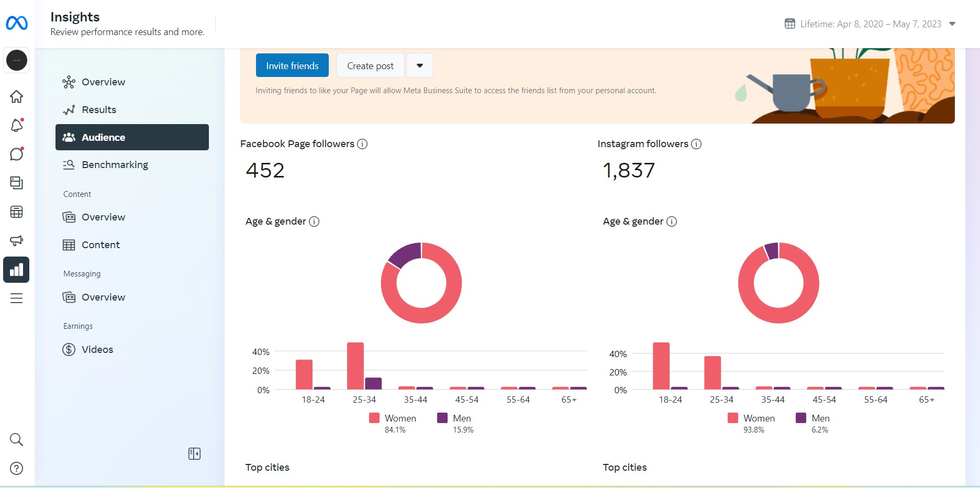
Task: Show info for Facebook Page followers
Action: click(362, 144)
